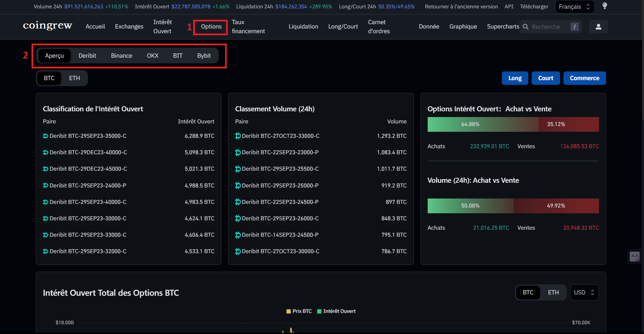Click the Bitcoin icon beside Deribit BTC-27OCT23-33000-C
The image size is (644, 334).
(238, 136)
